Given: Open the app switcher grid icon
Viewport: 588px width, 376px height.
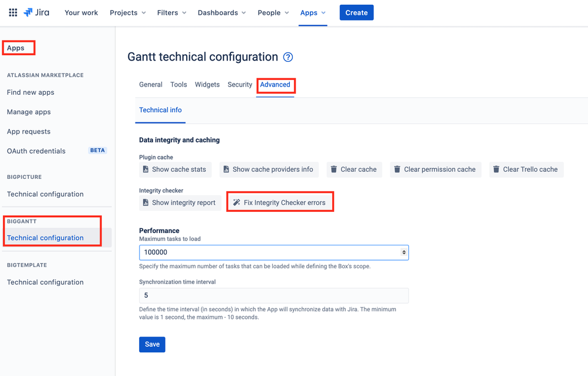Looking at the screenshot, I should pyautogui.click(x=13, y=13).
